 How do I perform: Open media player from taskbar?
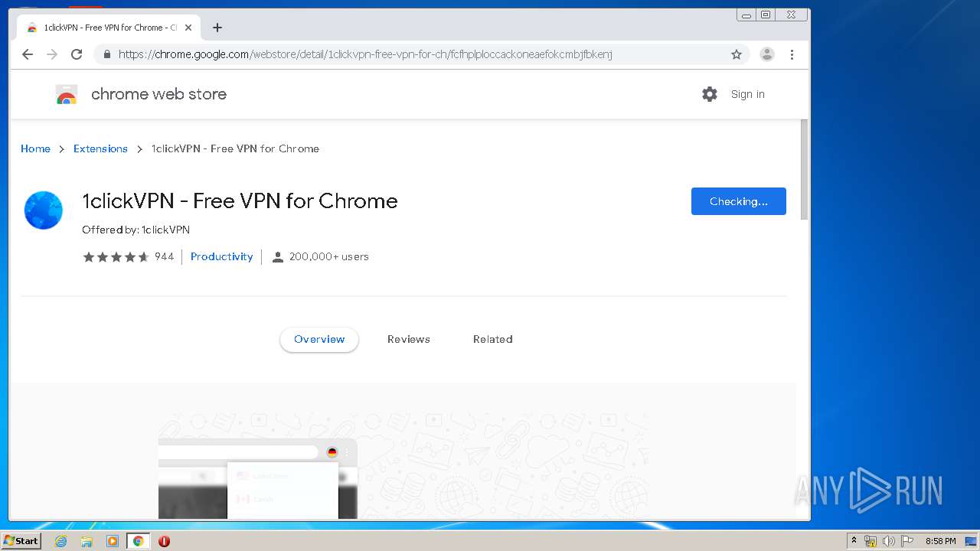113,541
